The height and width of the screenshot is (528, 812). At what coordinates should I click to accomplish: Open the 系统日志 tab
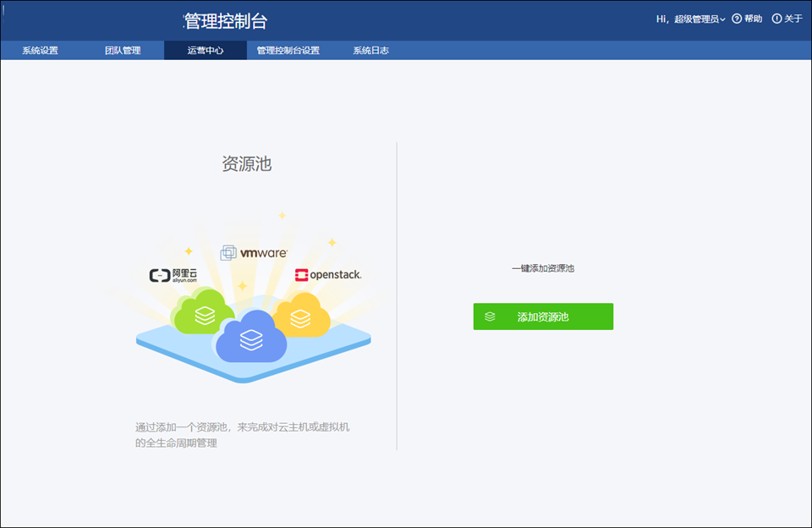370,50
